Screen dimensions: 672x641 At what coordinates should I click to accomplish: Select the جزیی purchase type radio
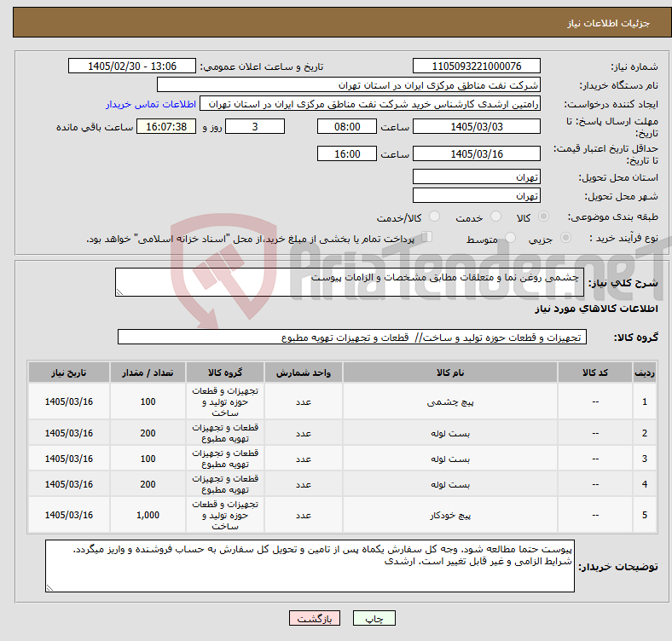pos(565,237)
